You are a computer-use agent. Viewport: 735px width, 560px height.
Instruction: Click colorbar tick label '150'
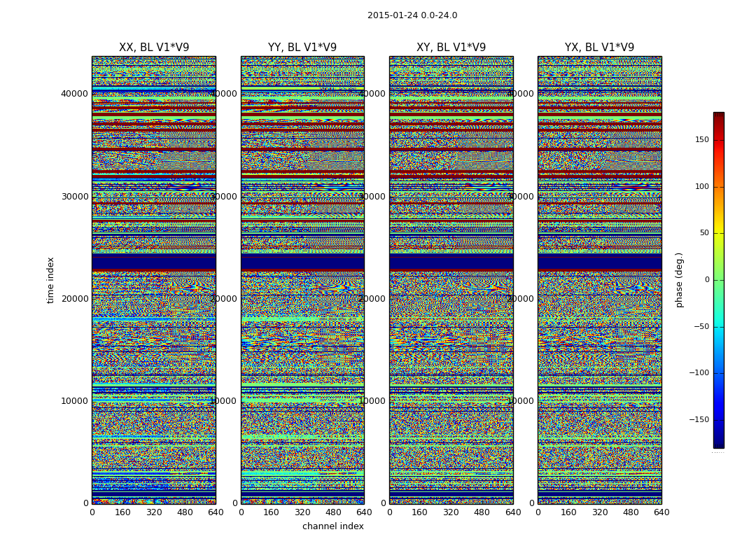(702, 140)
